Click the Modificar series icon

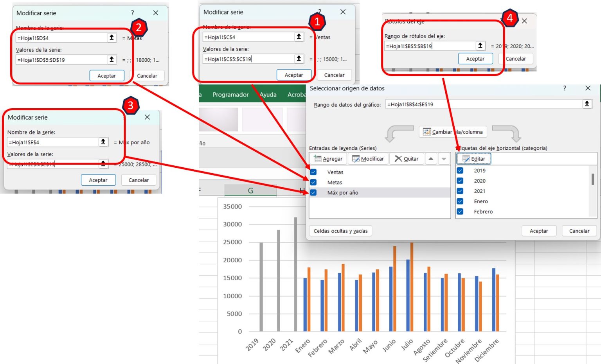(x=355, y=158)
